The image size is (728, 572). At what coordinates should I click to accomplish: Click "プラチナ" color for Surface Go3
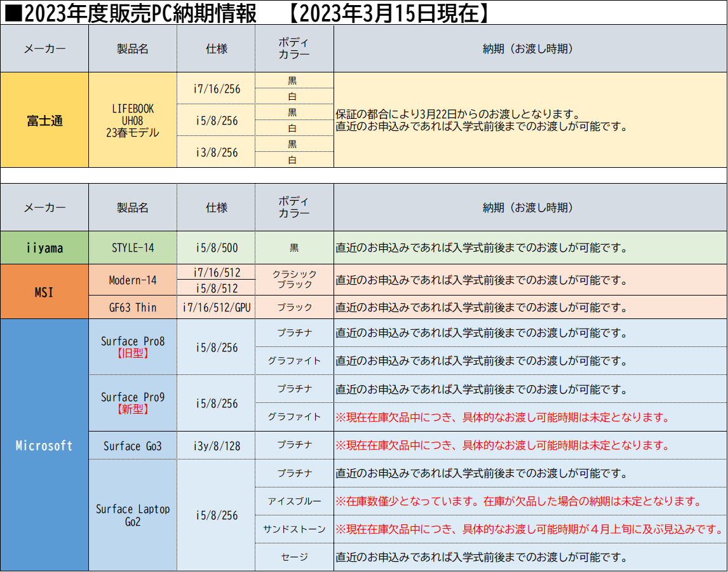click(294, 445)
